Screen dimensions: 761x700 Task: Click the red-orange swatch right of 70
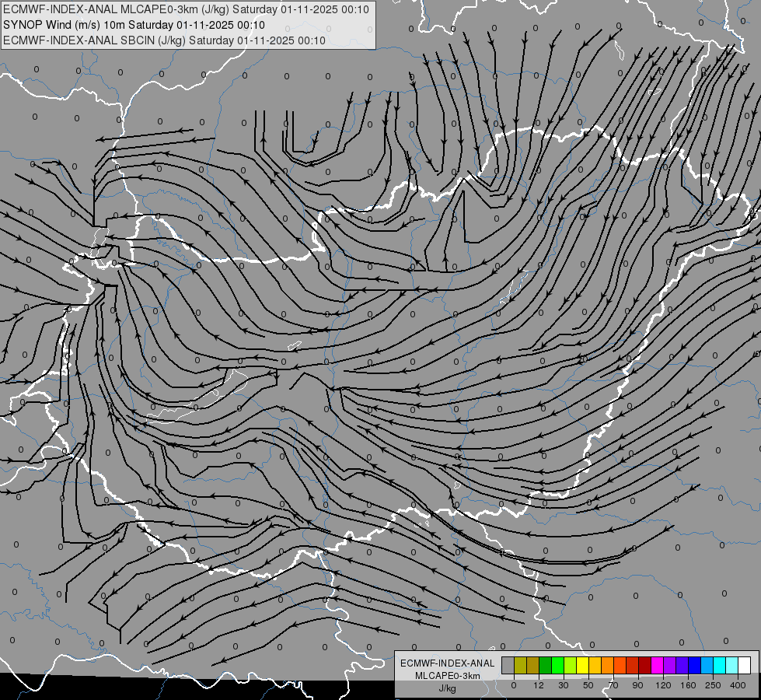tap(620, 665)
